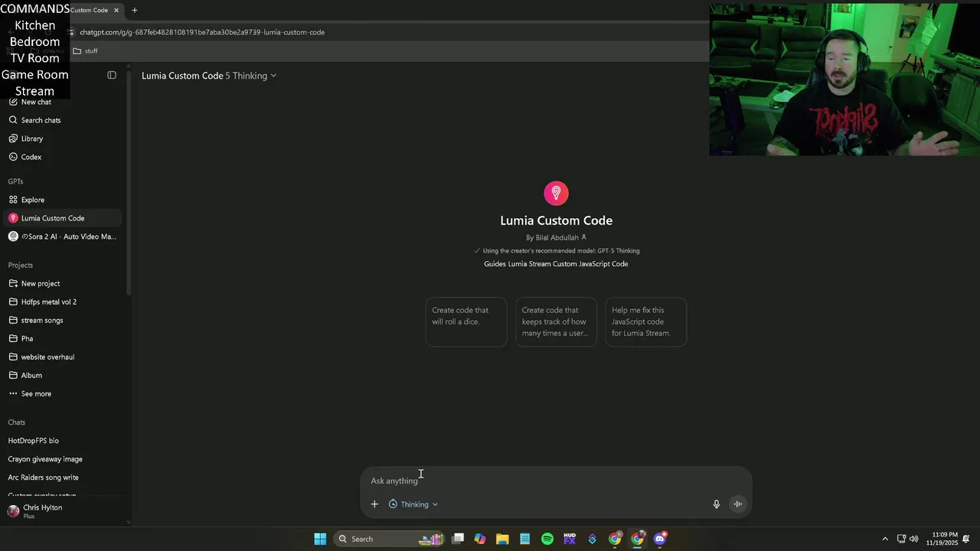This screenshot has height=551, width=980.
Task: Expand See more projects
Action: tap(36, 393)
